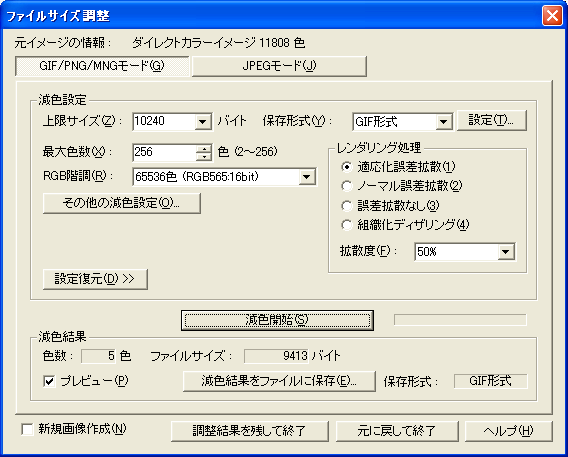Screen dimensions: 568x457
Task: Increase 最大色数 with the up spinner arrow
Action: pyautogui.click(x=204, y=148)
